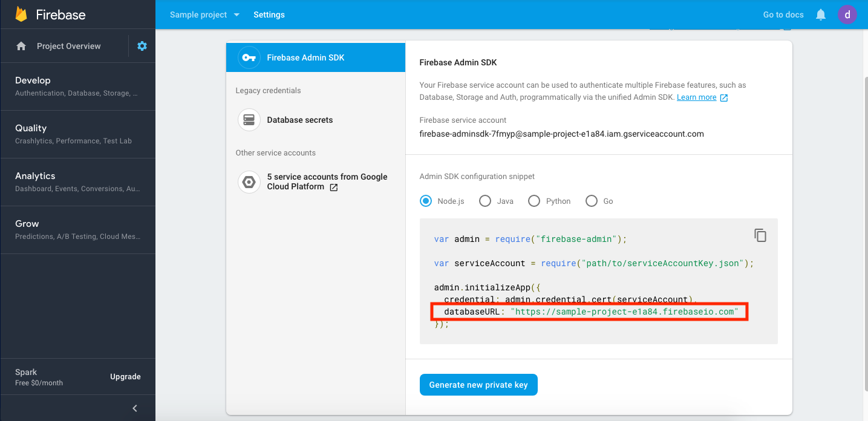Image resolution: width=868 pixels, height=421 pixels.
Task: Open the Learn more link
Action: click(x=696, y=97)
